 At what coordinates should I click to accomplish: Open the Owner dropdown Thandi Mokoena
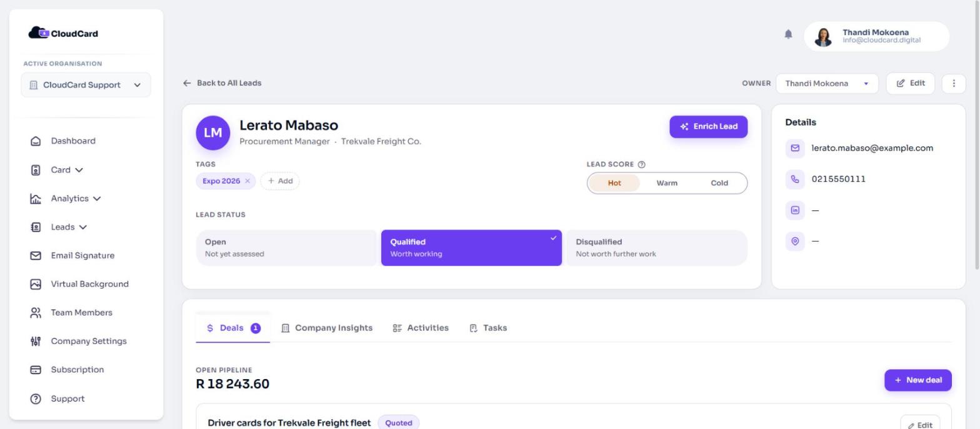click(x=827, y=84)
